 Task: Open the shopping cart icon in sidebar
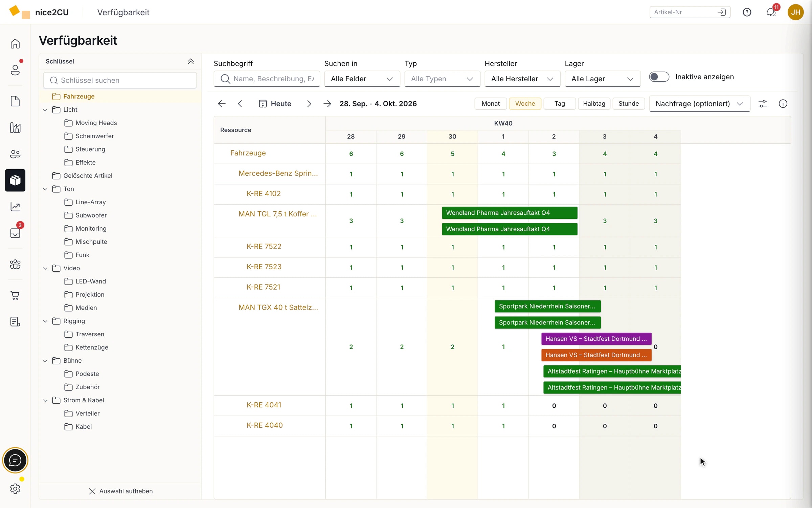pyautogui.click(x=15, y=295)
